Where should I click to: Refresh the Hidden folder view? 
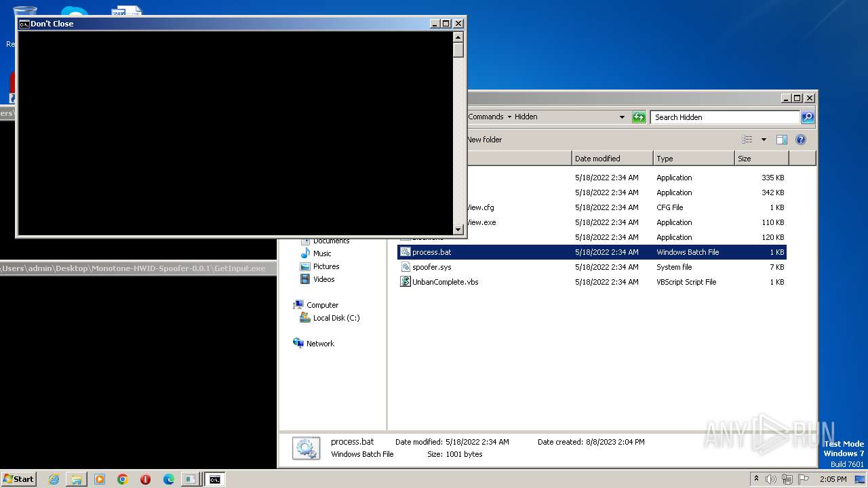click(x=639, y=117)
